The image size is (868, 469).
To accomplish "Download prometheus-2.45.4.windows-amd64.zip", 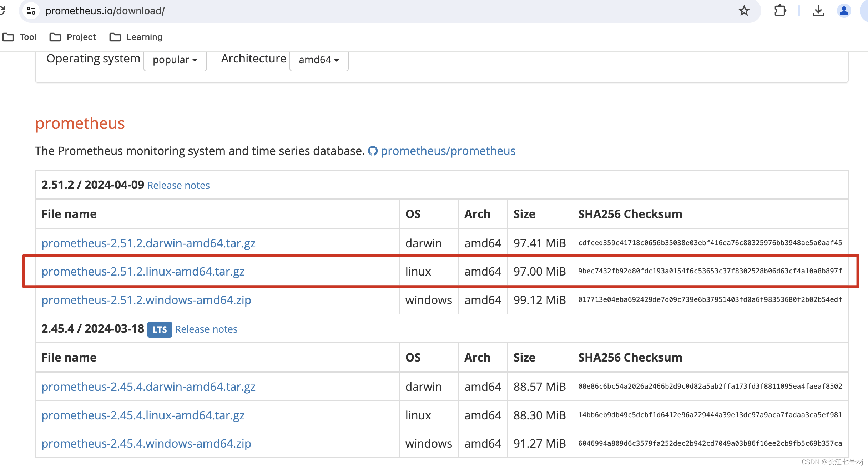I will 146,444.
